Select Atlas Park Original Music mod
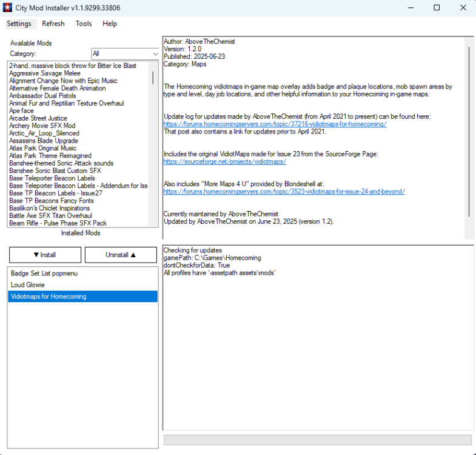The width and height of the screenshot is (476, 455). [x=42, y=148]
